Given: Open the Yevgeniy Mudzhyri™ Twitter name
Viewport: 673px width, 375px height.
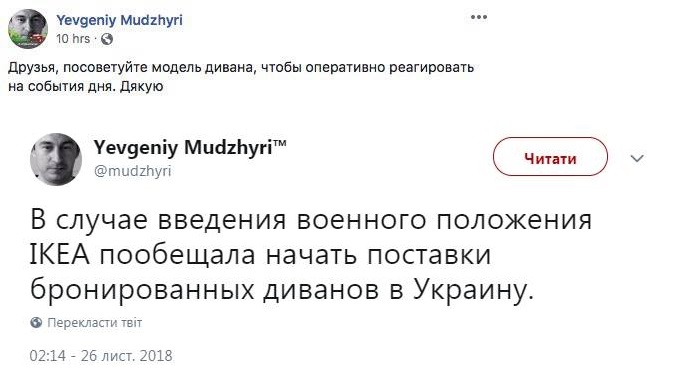Looking at the screenshot, I should (x=190, y=148).
